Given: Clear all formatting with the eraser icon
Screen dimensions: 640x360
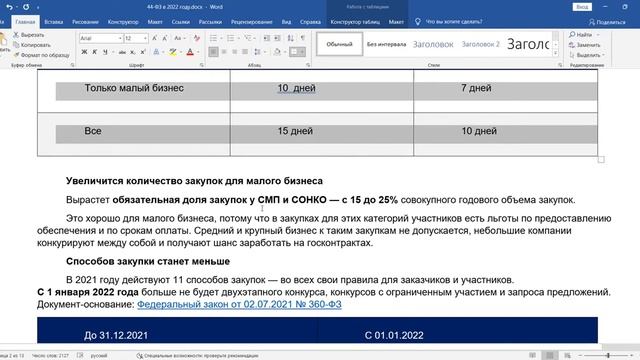Looking at the screenshot, I should 197,38.
